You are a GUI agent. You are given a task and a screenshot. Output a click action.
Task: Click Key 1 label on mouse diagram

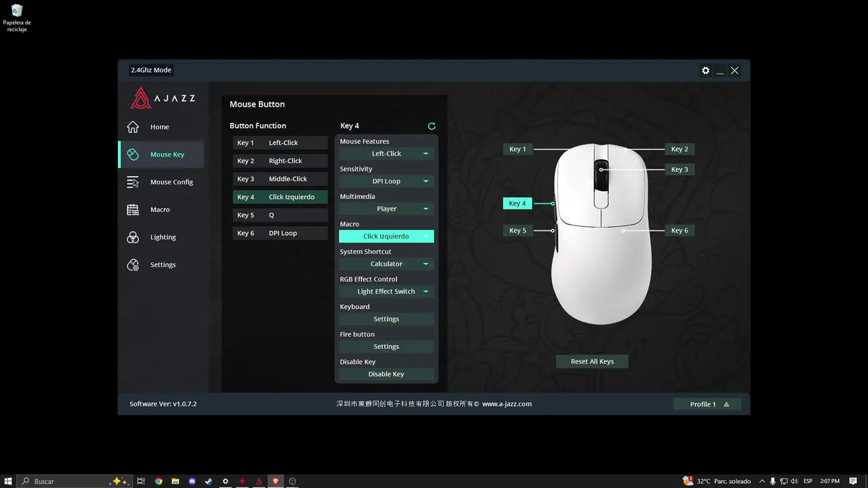pos(517,149)
